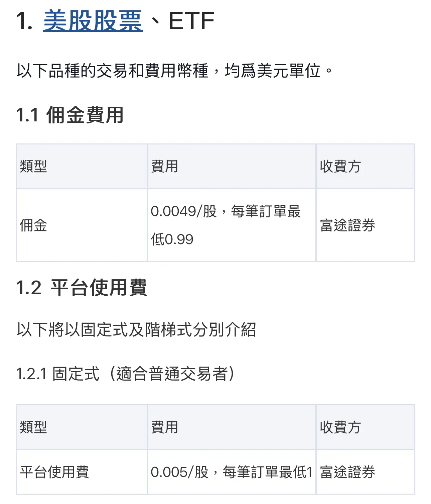The width and height of the screenshot is (431, 504).
Task: Click 富途證券 in the platform fee row
Action: click(347, 472)
